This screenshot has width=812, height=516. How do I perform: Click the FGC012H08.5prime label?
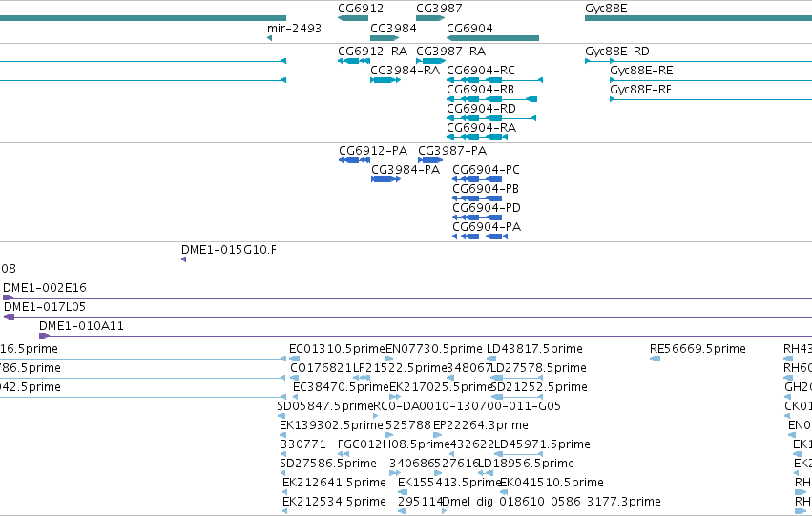click(393, 444)
